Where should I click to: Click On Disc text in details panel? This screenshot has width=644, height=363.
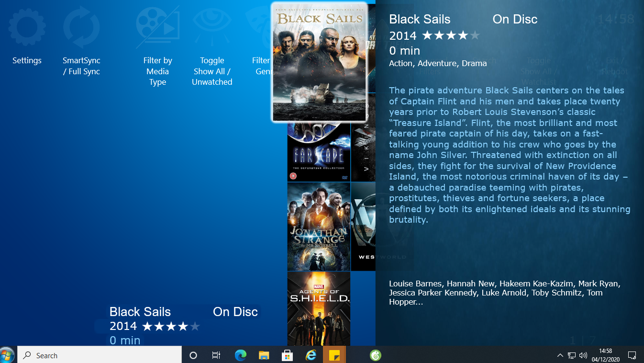tap(515, 19)
